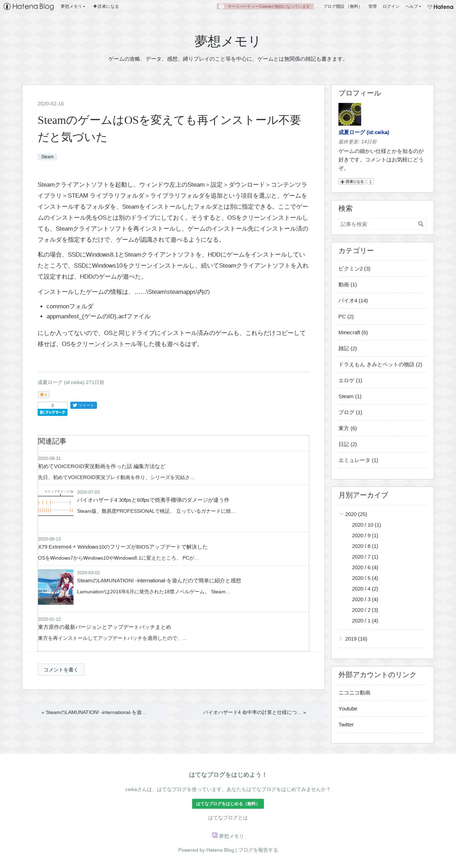The width and height of the screenshot is (456, 868).
Task: Open archive 2020 / 10 (1)
Action: [367, 525]
